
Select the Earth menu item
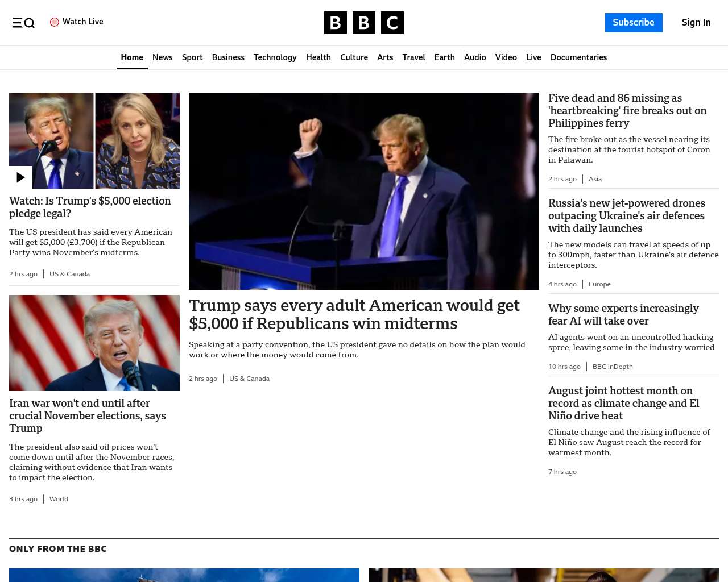point(444,57)
